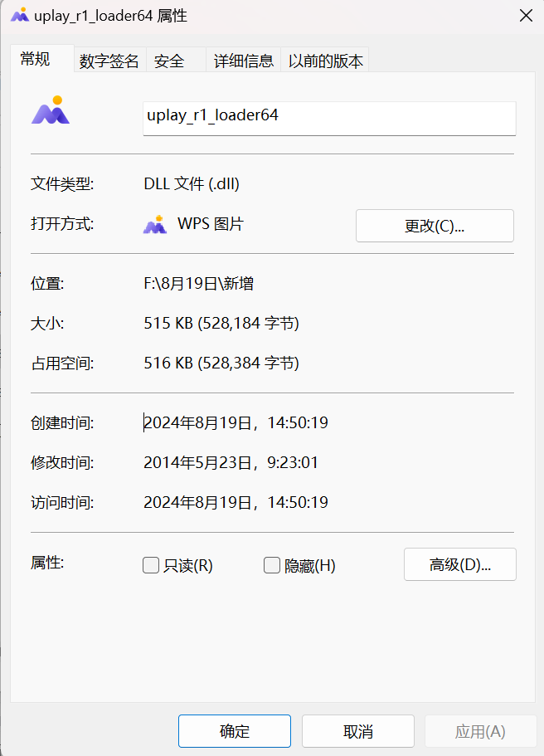
Task: Click the 大小 label
Action: tap(47, 323)
